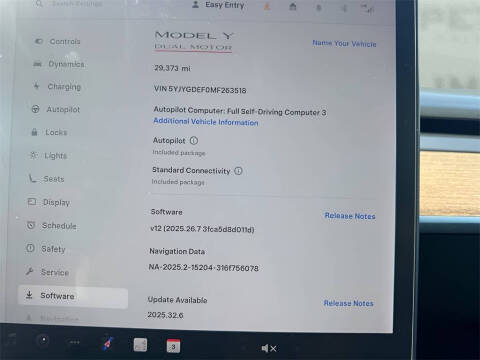Open the Lights settings
This screenshot has height=360, width=480.
pos(48,156)
